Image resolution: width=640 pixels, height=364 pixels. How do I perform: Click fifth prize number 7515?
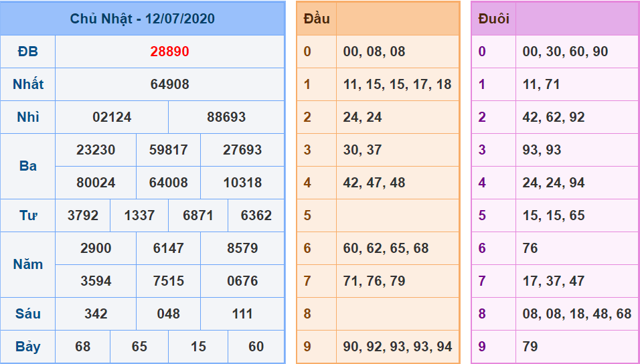coord(168,281)
